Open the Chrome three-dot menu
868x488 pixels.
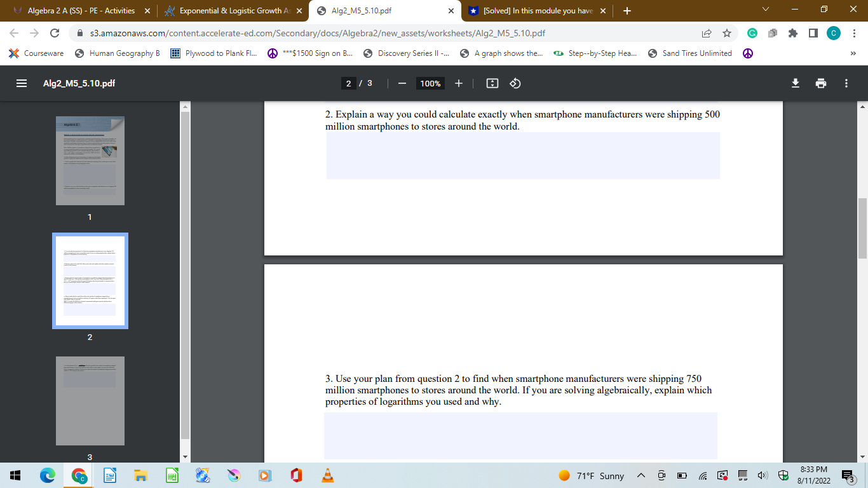coord(853,33)
